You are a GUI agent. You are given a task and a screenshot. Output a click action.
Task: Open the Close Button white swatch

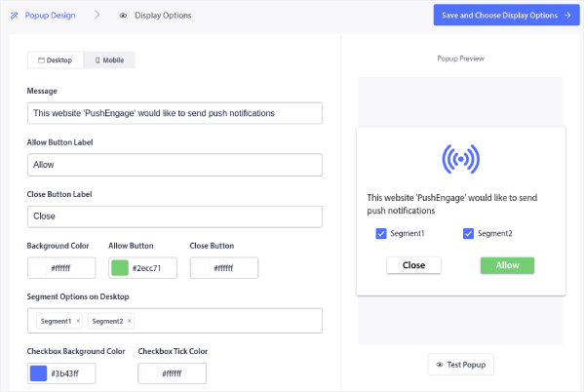point(201,268)
